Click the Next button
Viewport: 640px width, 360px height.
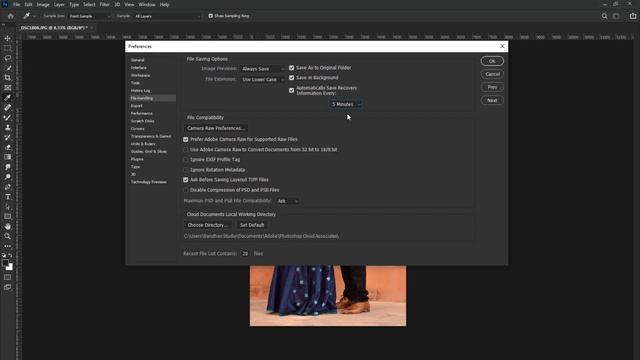coord(492,100)
